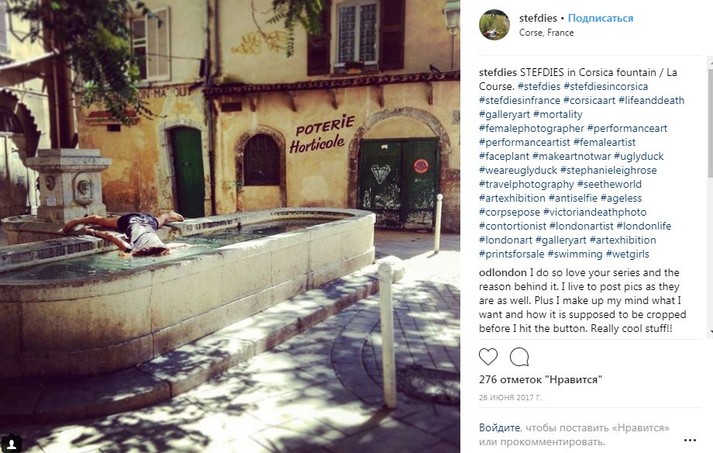The image size is (713, 453).
Task: Open comments with speech bubble icon
Action: pyautogui.click(x=519, y=357)
